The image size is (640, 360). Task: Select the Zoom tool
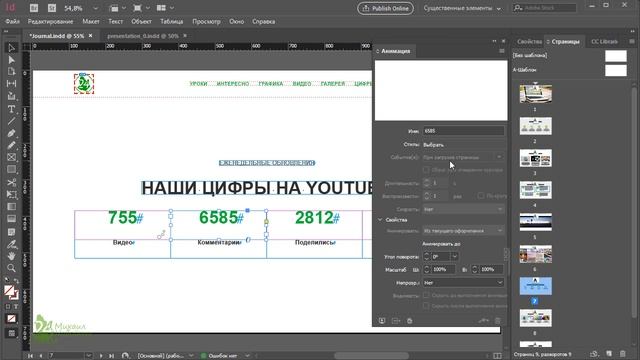point(11,268)
